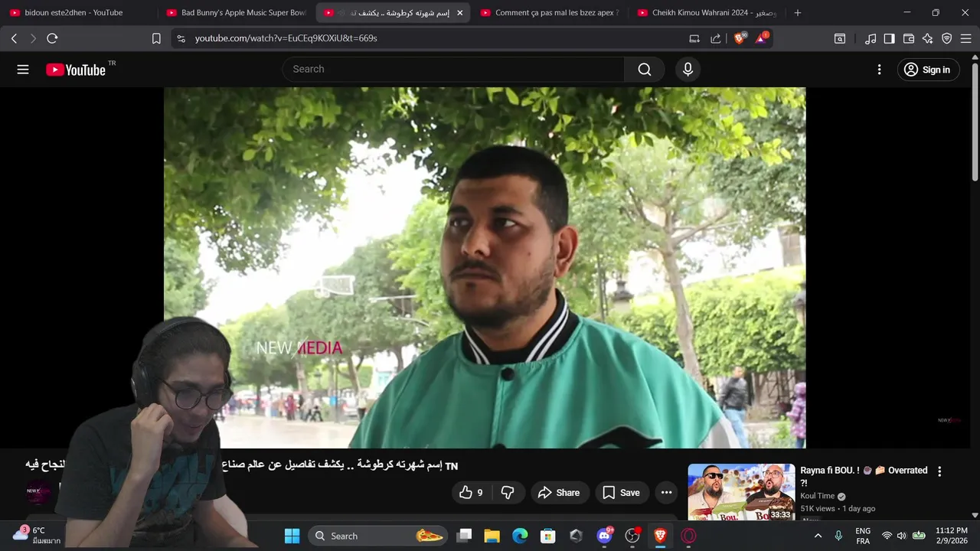Click the YouTube search magnifier button

click(645, 70)
